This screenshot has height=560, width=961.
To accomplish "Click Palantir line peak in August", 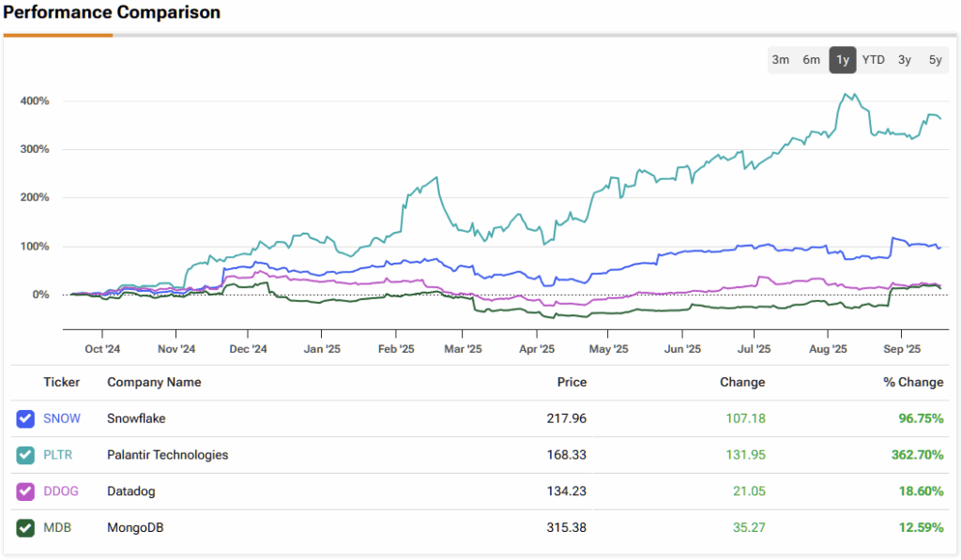I will pos(847,95).
